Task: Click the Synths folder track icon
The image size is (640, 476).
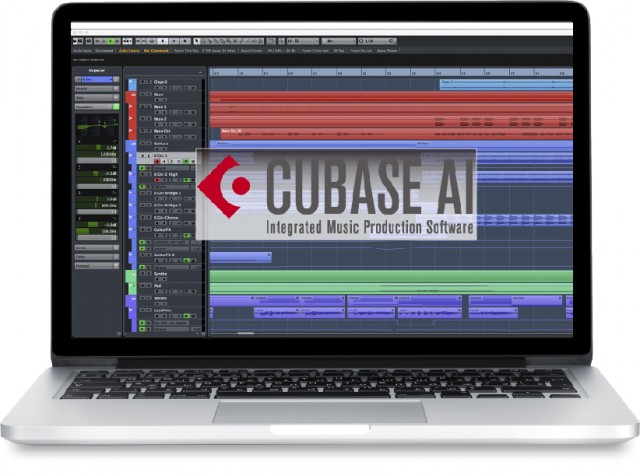Action: tap(133, 274)
